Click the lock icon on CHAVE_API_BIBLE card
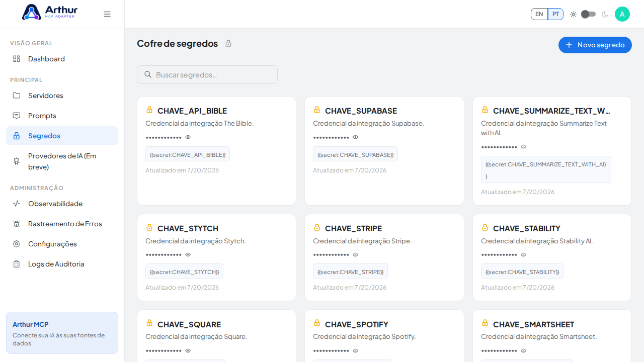 coord(149,110)
